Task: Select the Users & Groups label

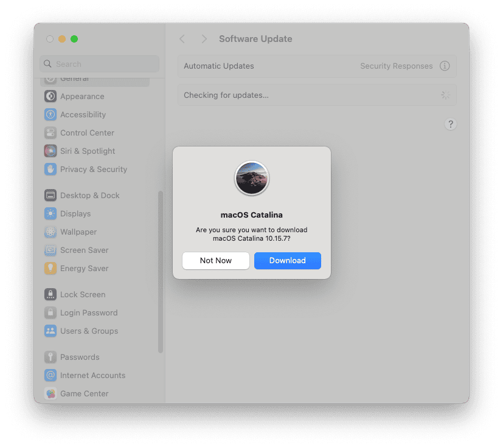Action: [89, 331]
